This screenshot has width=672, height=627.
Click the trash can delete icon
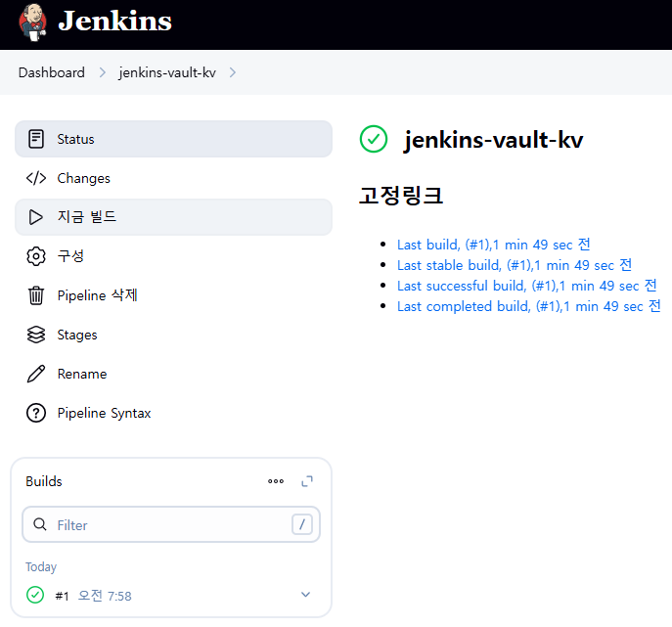(36, 295)
